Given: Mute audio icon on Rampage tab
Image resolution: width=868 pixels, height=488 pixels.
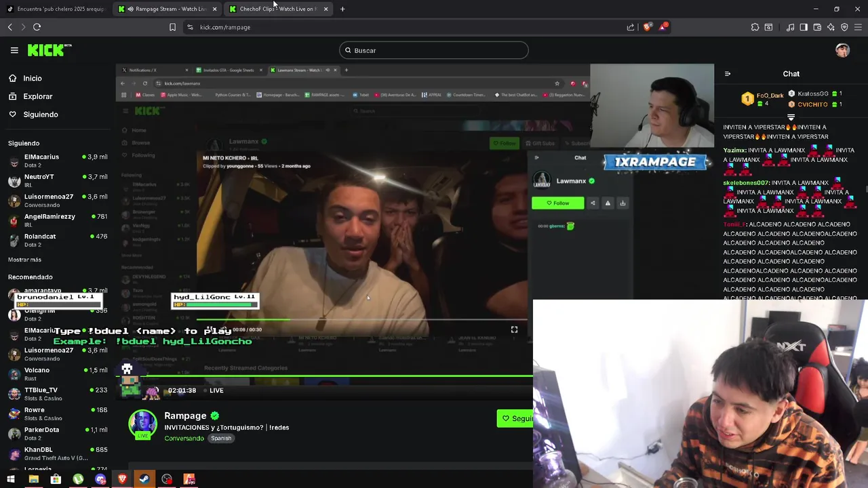Looking at the screenshot, I should (x=130, y=9).
